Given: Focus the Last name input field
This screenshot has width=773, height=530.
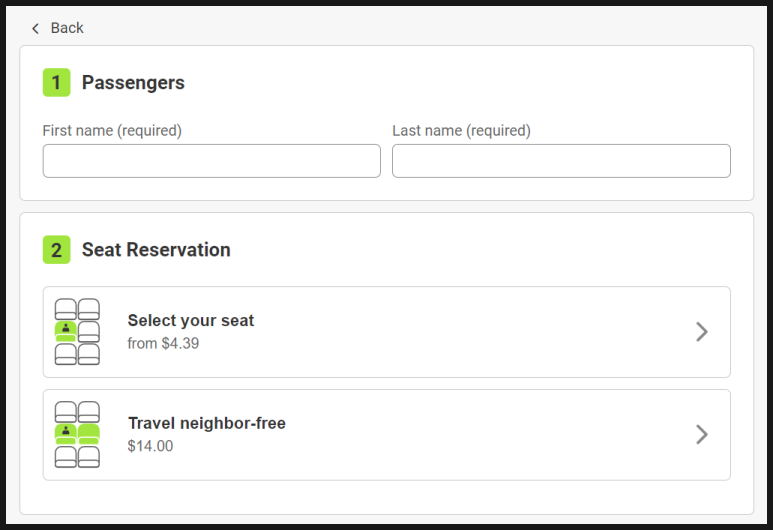Looking at the screenshot, I should 561,161.
